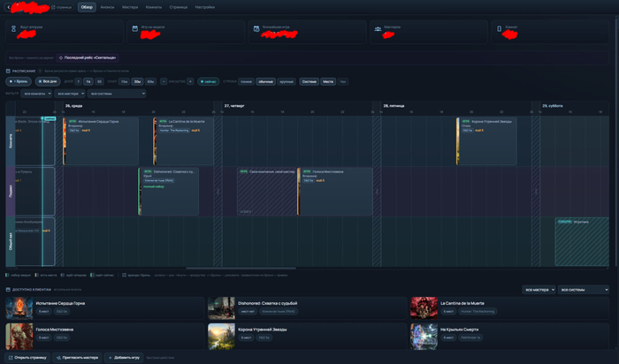Select 'крупные' row size
The width and height of the screenshot is (619, 364).
(x=287, y=81)
